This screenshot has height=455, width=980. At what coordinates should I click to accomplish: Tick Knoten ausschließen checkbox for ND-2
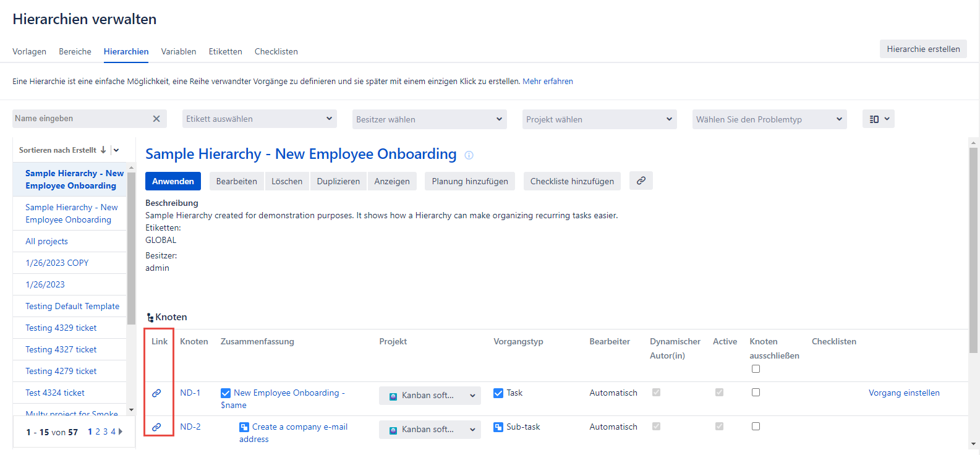756,427
